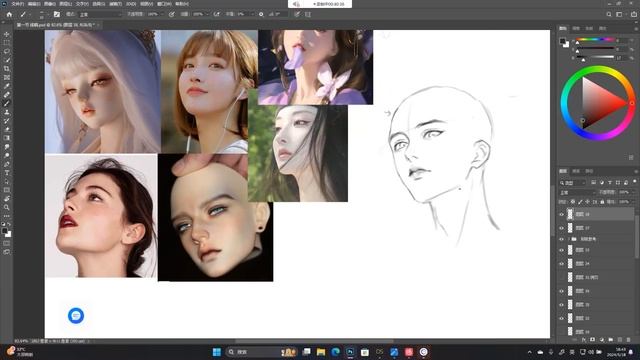
Task: Show the hidden 拷贝 copy layer
Action: click(562, 278)
